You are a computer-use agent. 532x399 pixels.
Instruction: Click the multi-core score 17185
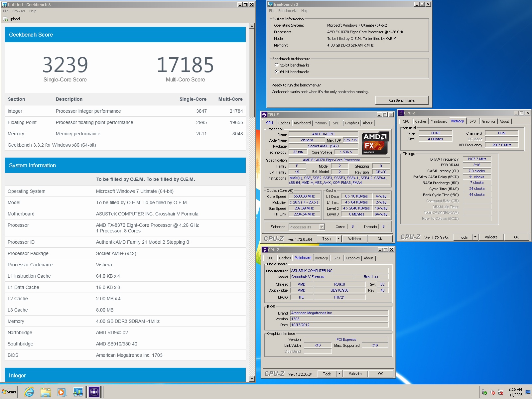[186, 65]
